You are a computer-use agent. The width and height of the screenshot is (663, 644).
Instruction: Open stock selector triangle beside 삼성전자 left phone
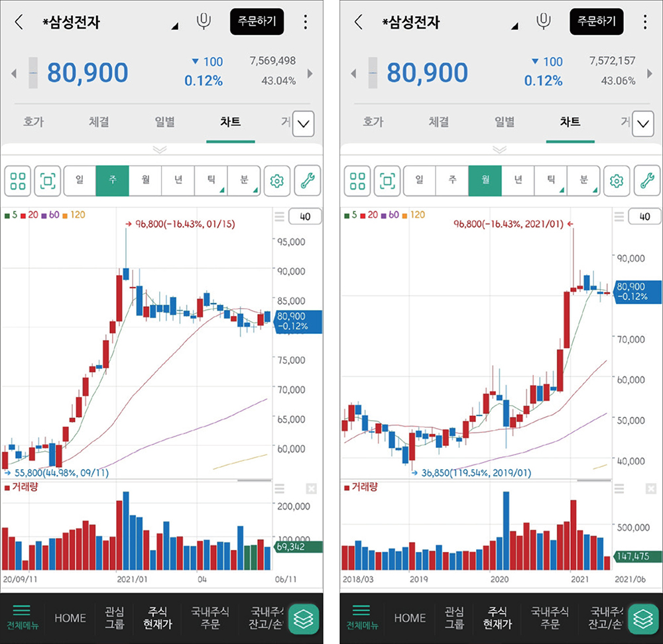point(174,27)
